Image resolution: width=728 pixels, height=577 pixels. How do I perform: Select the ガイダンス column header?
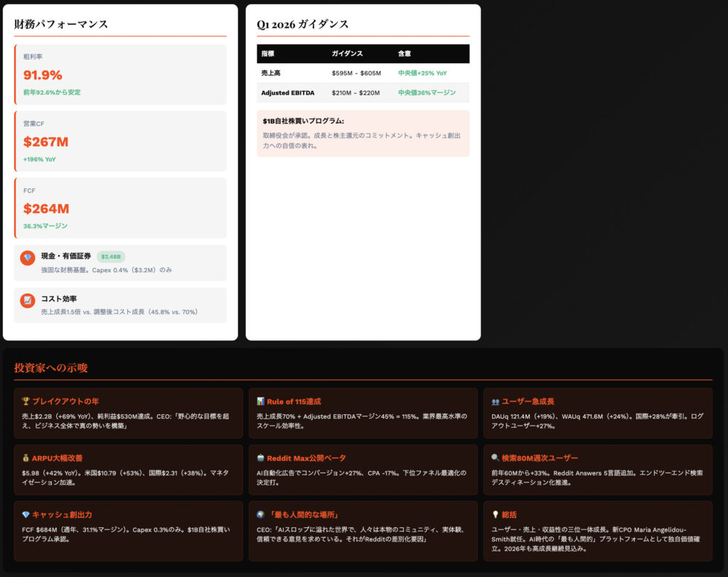click(347, 54)
